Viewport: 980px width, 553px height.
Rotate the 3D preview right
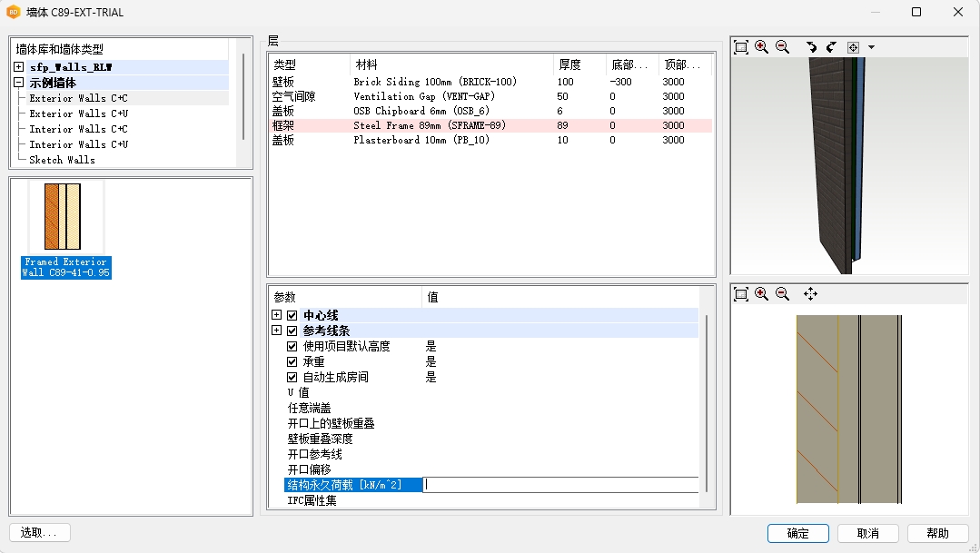[x=831, y=47]
